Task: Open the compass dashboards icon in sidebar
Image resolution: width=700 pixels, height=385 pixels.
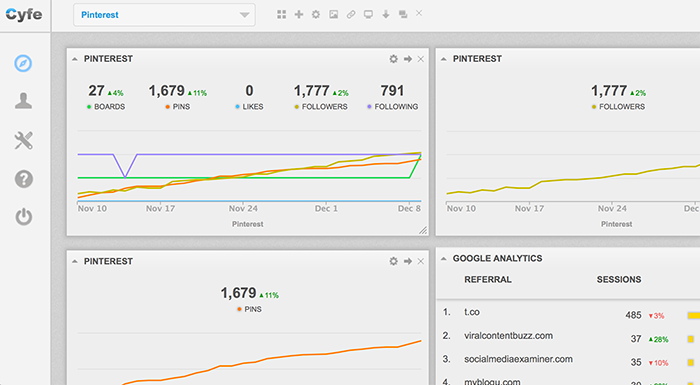Action: point(23,63)
